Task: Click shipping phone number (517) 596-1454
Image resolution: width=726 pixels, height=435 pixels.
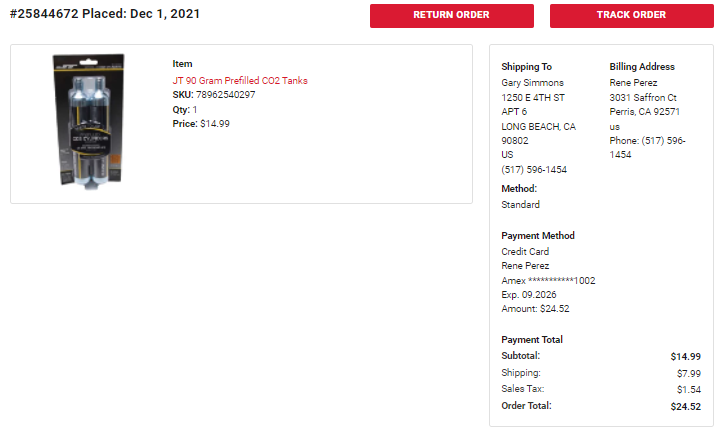Action: [534, 169]
